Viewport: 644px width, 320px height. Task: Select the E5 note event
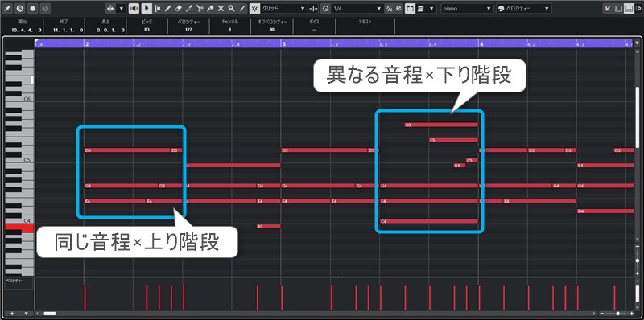pyautogui.click(x=453, y=140)
